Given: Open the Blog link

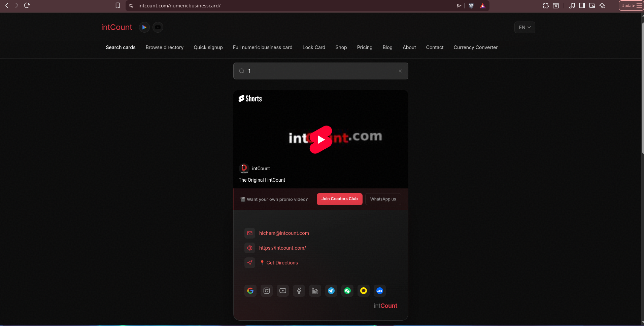Looking at the screenshot, I should [x=387, y=47].
